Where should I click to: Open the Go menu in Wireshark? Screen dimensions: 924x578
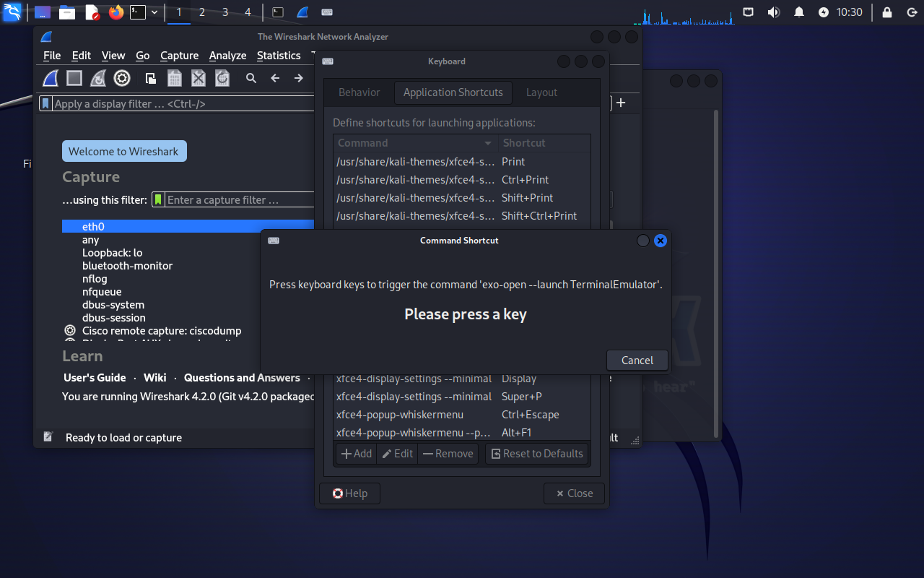[143, 56]
